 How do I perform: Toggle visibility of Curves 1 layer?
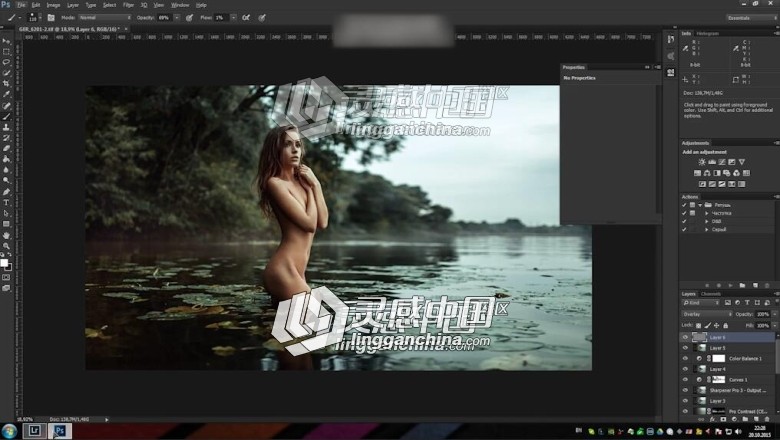tap(685, 379)
